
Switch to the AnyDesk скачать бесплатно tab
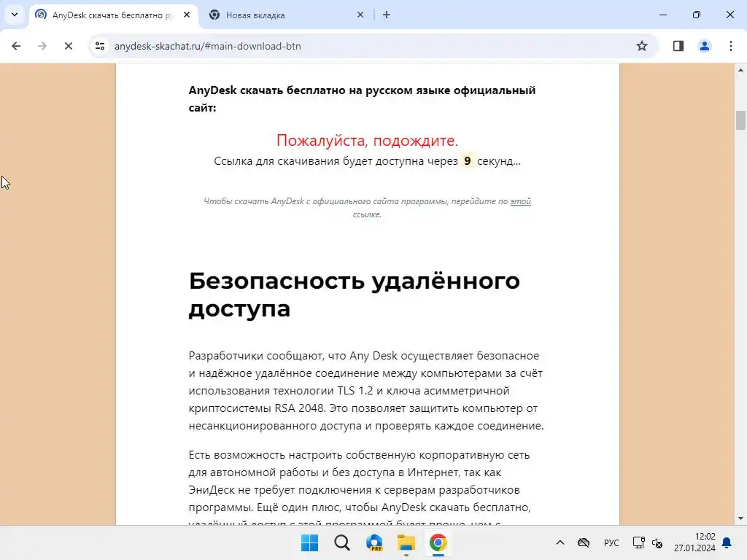(115, 15)
